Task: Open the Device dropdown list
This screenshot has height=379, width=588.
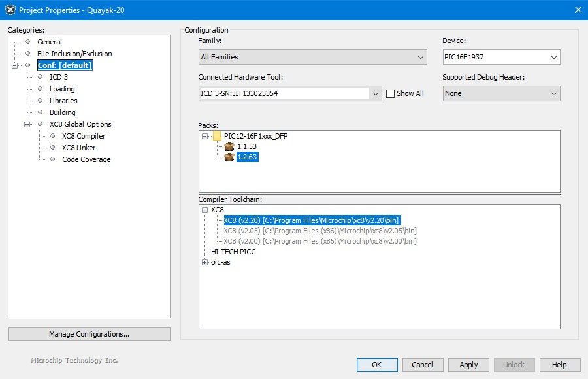Action: pos(554,58)
